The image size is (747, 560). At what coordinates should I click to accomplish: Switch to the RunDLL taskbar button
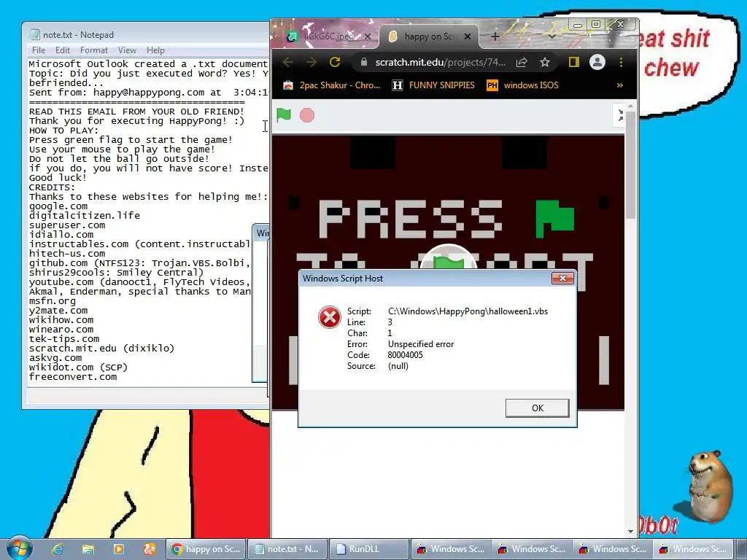(x=368, y=549)
